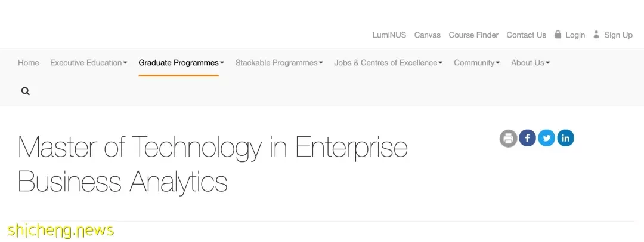Open the Graduate Programmes dropdown menu

(x=181, y=63)
